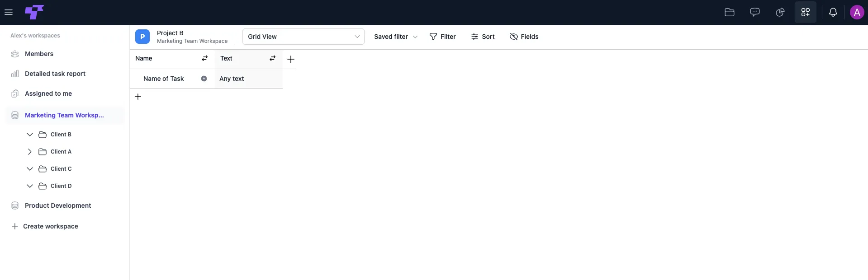
Task: Select the Client B tree item
Action: pos(61,135)
